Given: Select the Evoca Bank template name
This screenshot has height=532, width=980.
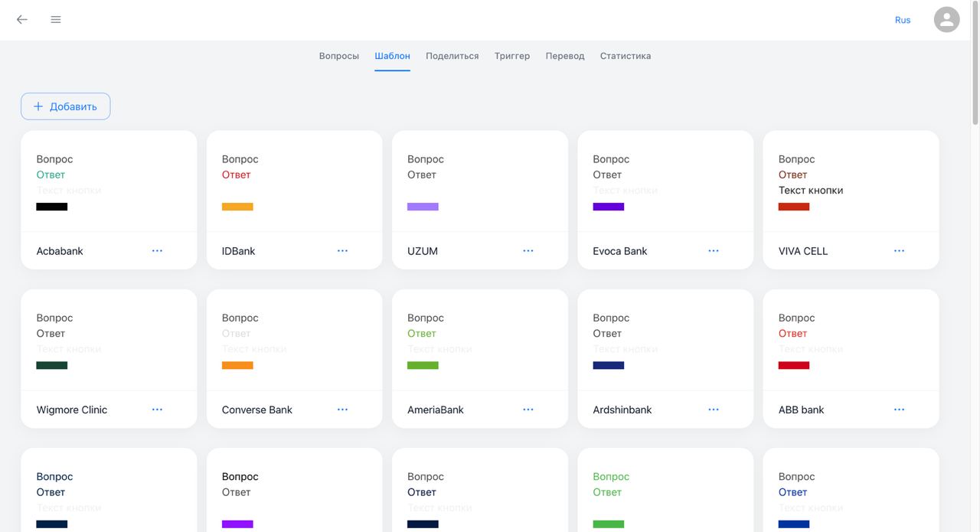Looking at the screenshot, I should pyautogui.click(x=620, y=251).
